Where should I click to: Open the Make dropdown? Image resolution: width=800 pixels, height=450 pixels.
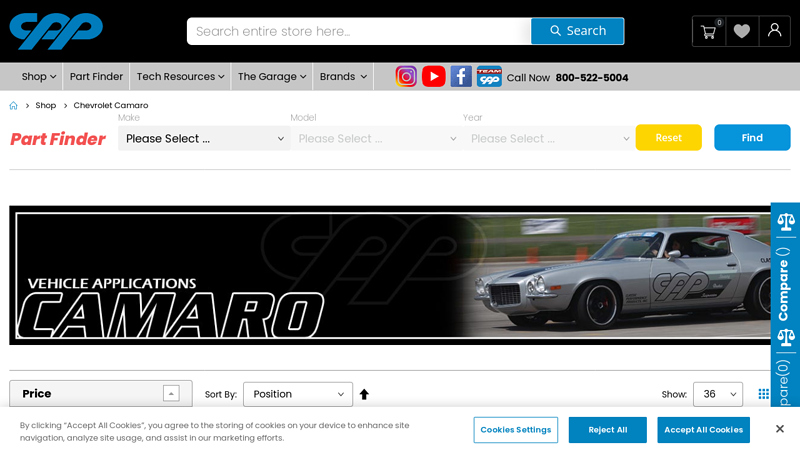[x=204, y=138]
